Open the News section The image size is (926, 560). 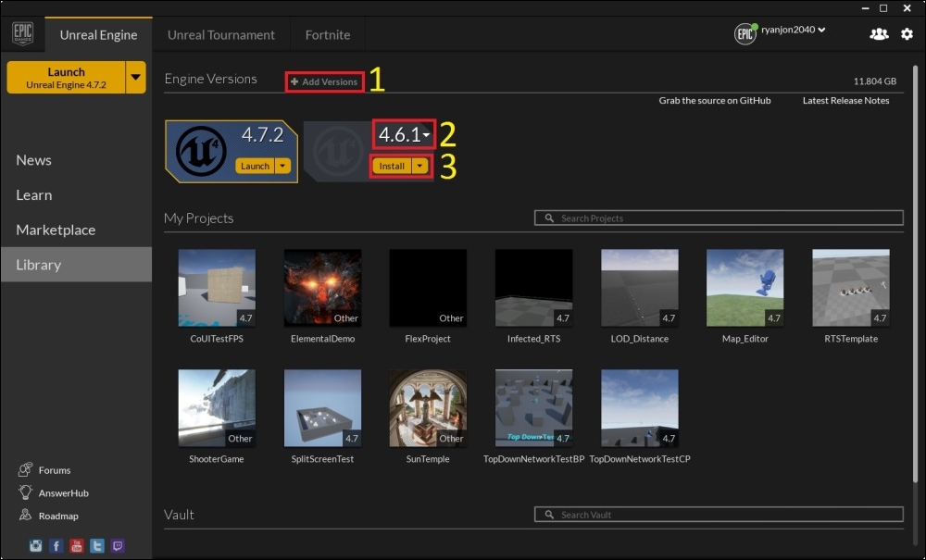coord(33,160)
